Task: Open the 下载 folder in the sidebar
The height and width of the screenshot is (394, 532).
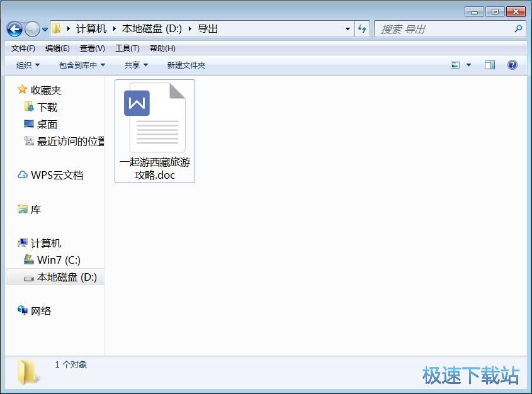Action: coord(47,107)
